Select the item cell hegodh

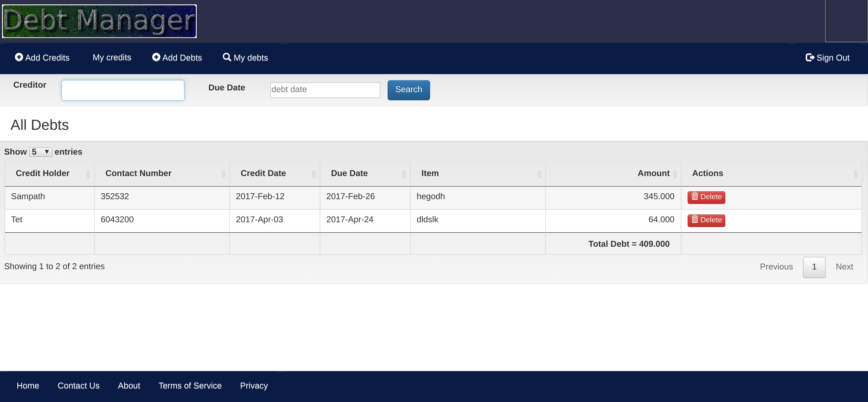point(478,197)
